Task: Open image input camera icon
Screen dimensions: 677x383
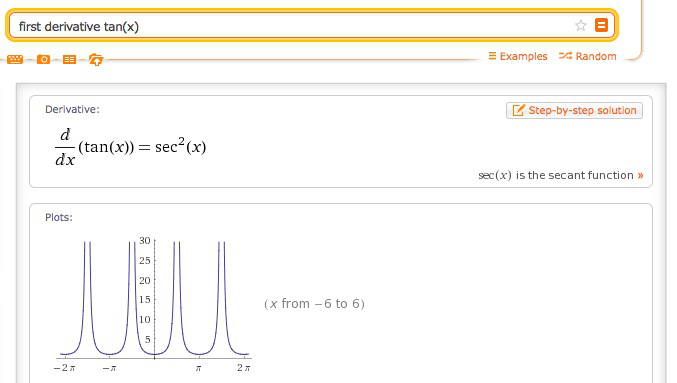Action: point(43,59)
